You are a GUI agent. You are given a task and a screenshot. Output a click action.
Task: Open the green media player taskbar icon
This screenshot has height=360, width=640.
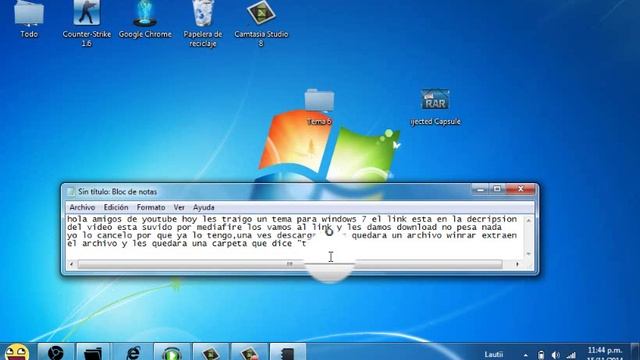171,352
